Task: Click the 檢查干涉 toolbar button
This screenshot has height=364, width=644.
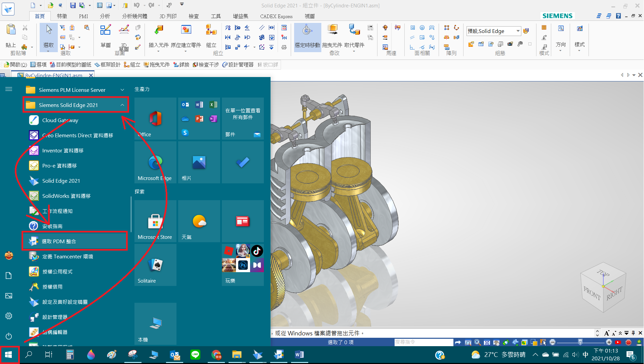Action: coord(206,65)
